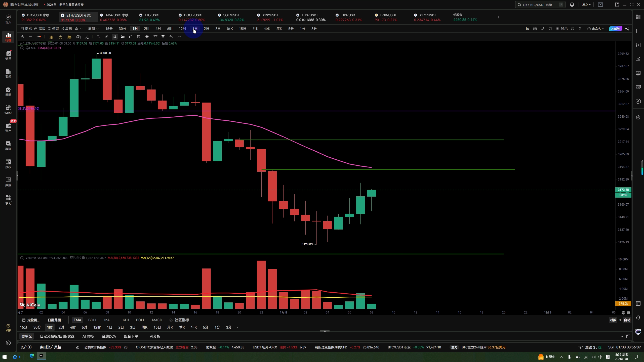Take chart screenshot with camera icon
The width and height of the screenshot is (644, 362).
(535, 29)
